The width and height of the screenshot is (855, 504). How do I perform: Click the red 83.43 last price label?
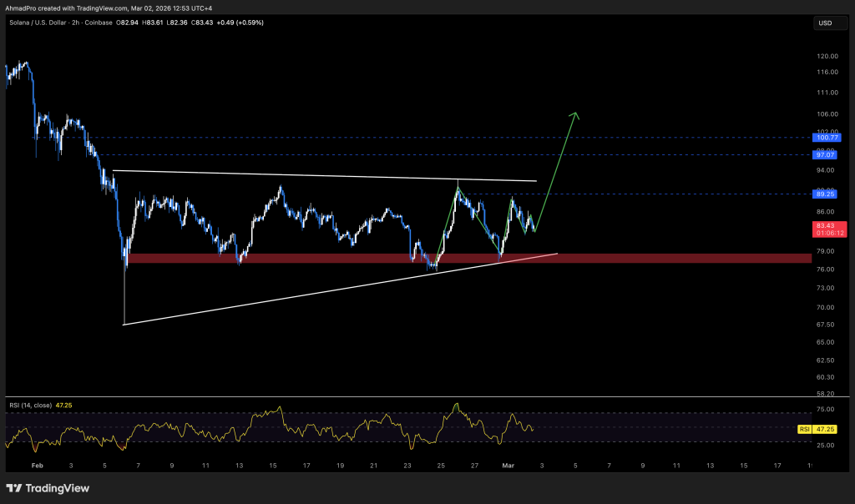(826, 224)
